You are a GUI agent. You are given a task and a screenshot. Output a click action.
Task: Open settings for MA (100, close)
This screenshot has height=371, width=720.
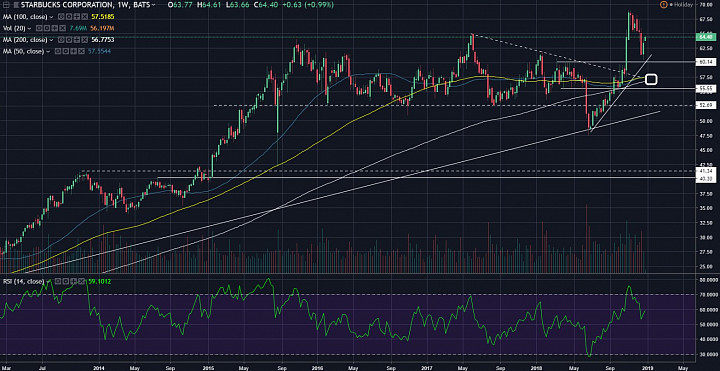(69, 17)
